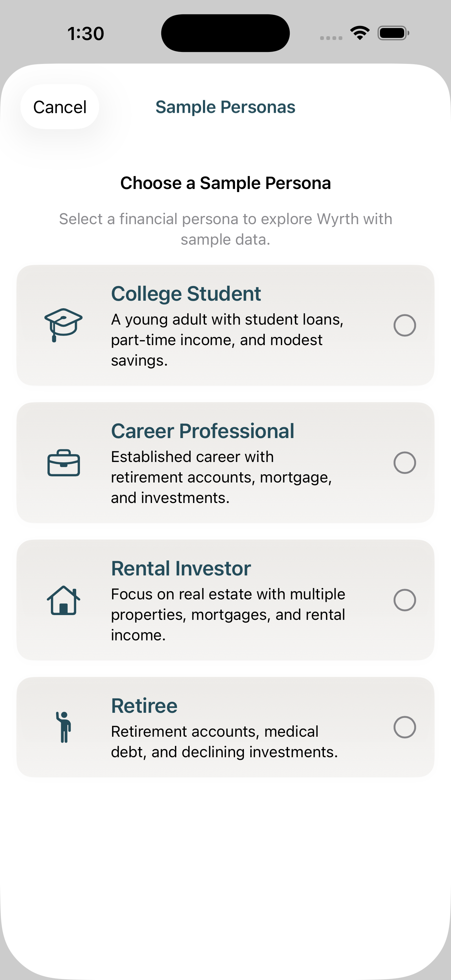Select the College Student radio button
The image size is (451, 980).
pos(405,325)
